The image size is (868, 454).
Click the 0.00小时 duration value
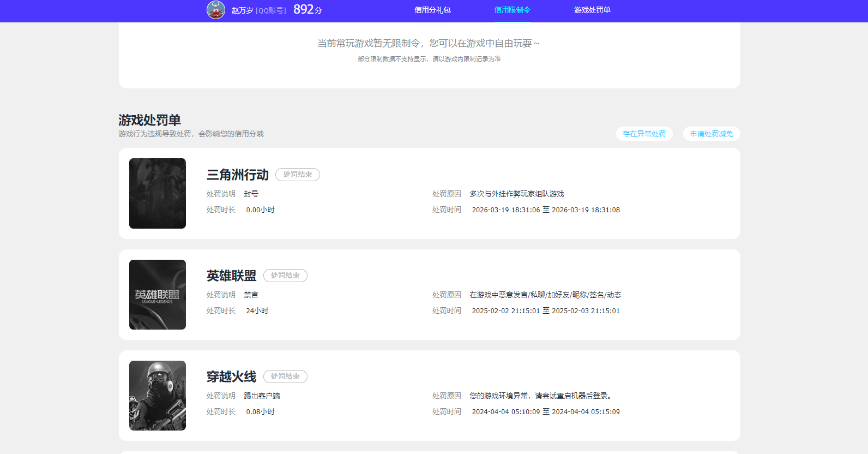click(x=261, y=210)
